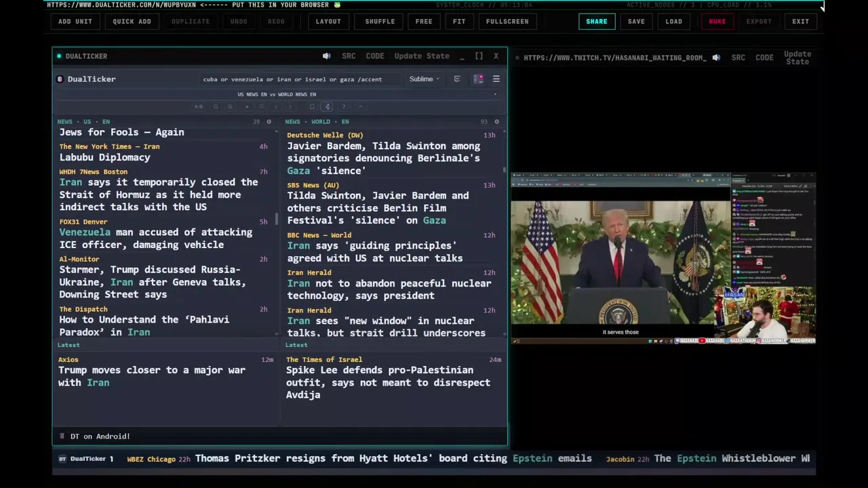The image size is (868, 488).
Task: Mute the DualTicker unit speaker icon
Action: pos(326,56)
